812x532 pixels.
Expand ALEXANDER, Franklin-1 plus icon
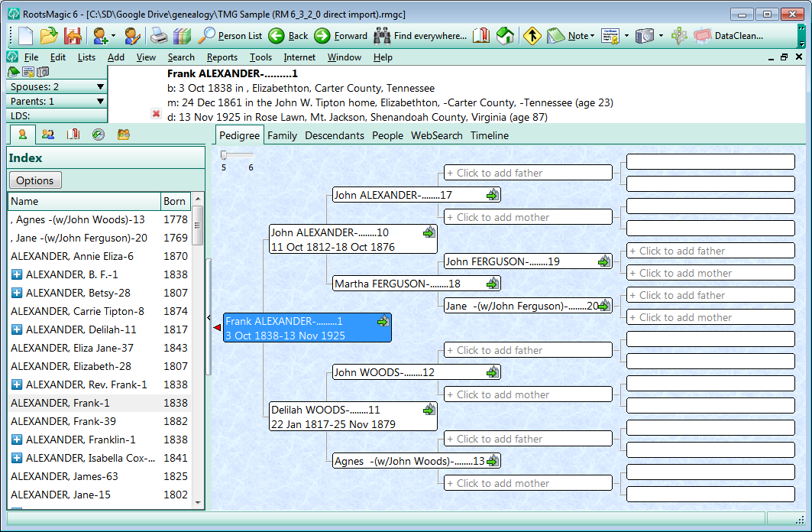[17, 440]
